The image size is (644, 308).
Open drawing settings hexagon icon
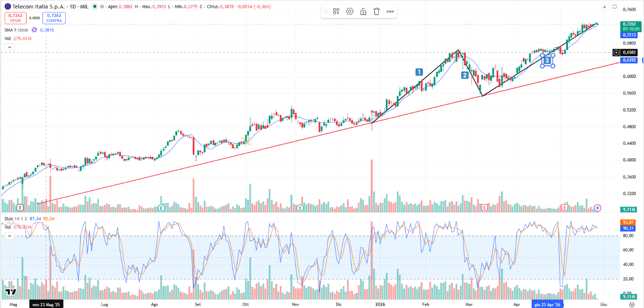[350, 12]
